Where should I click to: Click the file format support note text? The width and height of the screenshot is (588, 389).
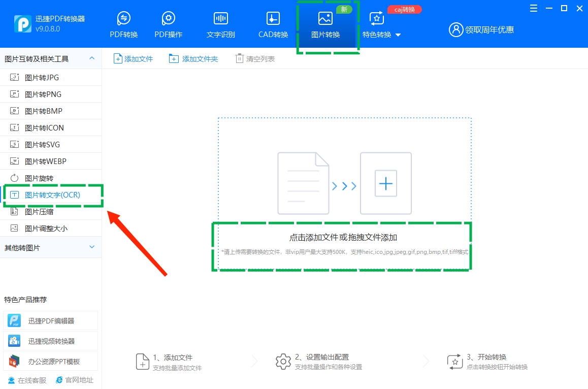[x=345, y=252]
